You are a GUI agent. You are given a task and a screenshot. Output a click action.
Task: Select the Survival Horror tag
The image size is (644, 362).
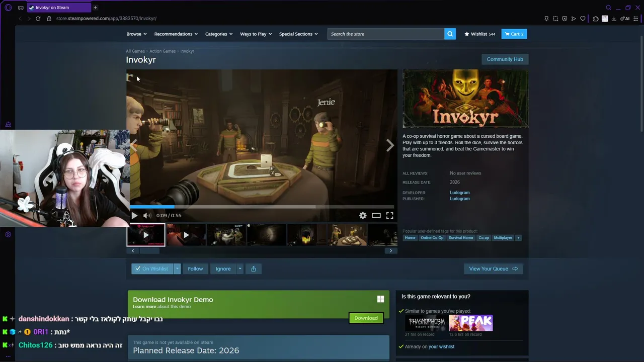point(461,238)
